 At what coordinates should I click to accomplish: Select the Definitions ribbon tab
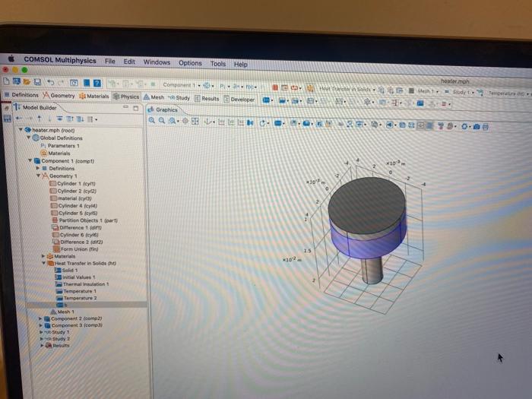[21, 95]
